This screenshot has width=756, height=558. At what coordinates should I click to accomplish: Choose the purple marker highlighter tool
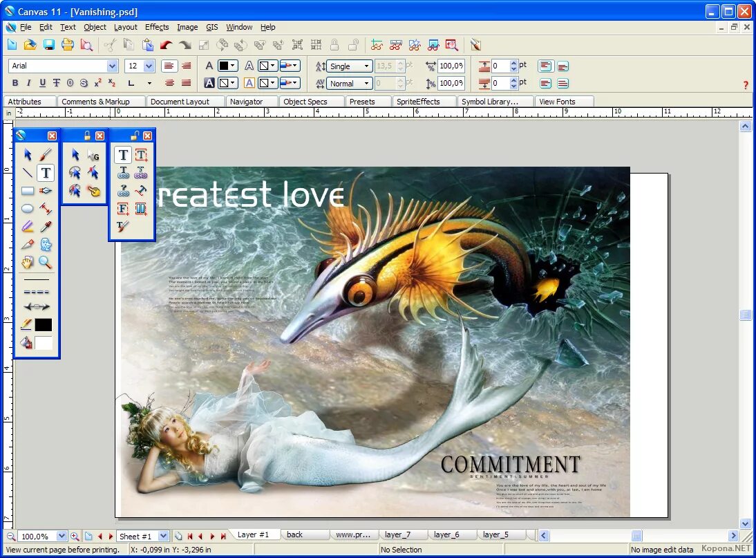point(28,226)
